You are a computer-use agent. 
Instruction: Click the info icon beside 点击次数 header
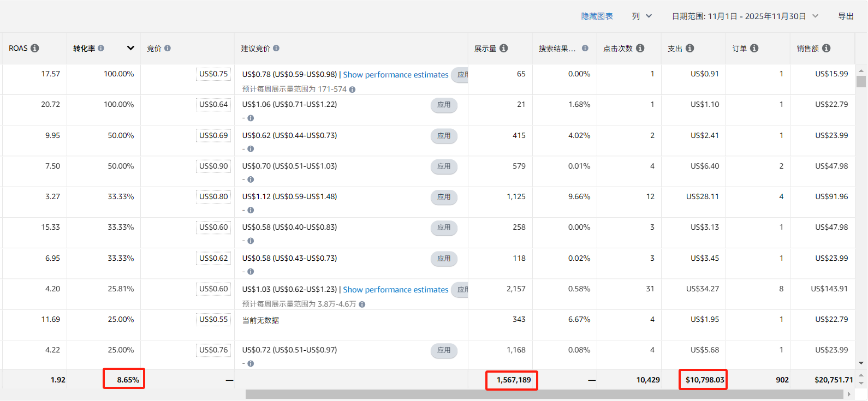click(x=640, y=48)
